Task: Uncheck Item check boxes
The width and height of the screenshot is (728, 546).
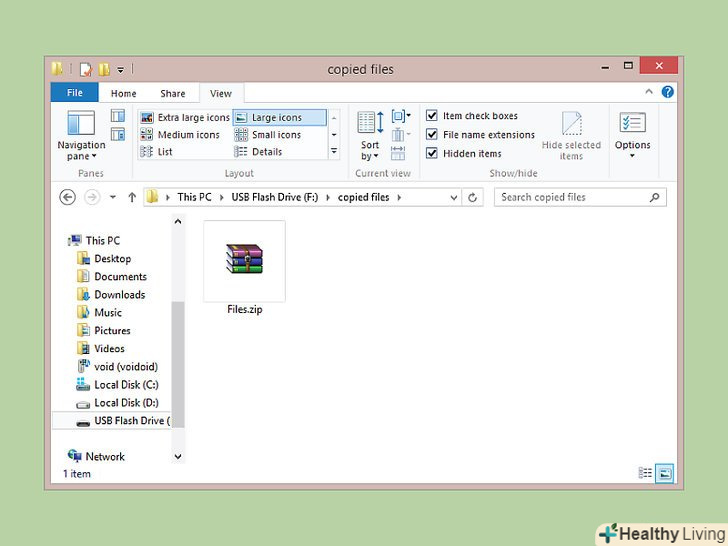Action: click(x=432, y=116)
